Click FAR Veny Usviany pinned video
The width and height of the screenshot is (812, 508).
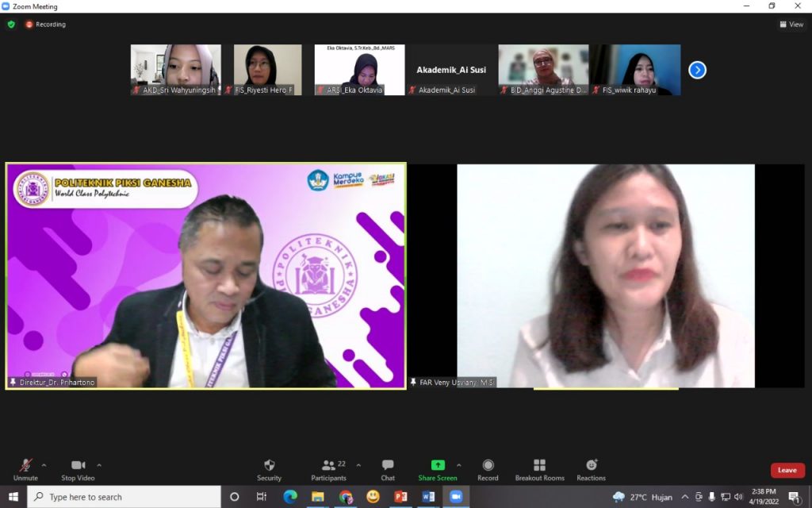[606, 275]
